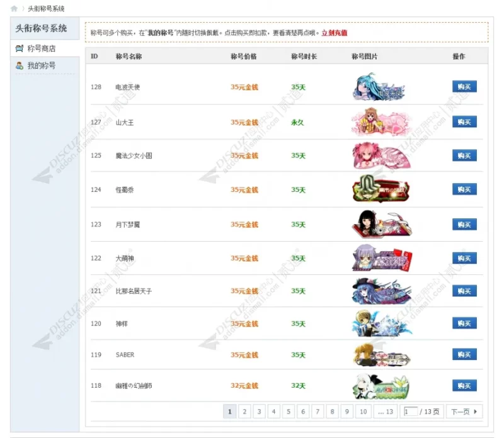Click the 称号商店 shop icon
The image size is (504, 438).
(x=20, y=48)
